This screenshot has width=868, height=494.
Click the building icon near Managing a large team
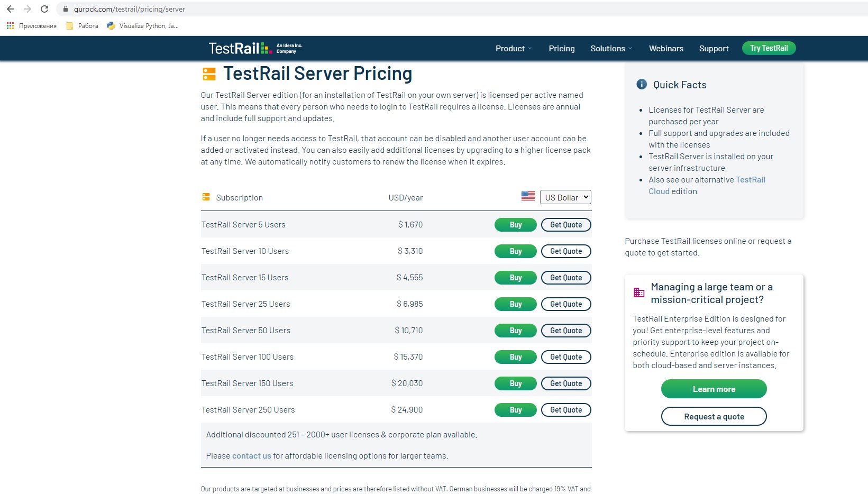click(639, 292)
